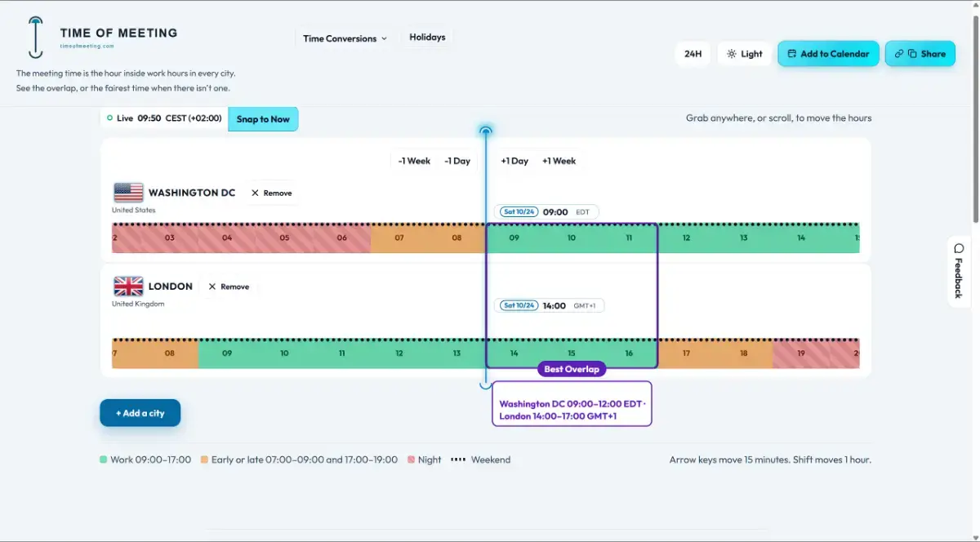Click the link icon in Share button
The image size is (980, 542).
(x=899, y=54)
